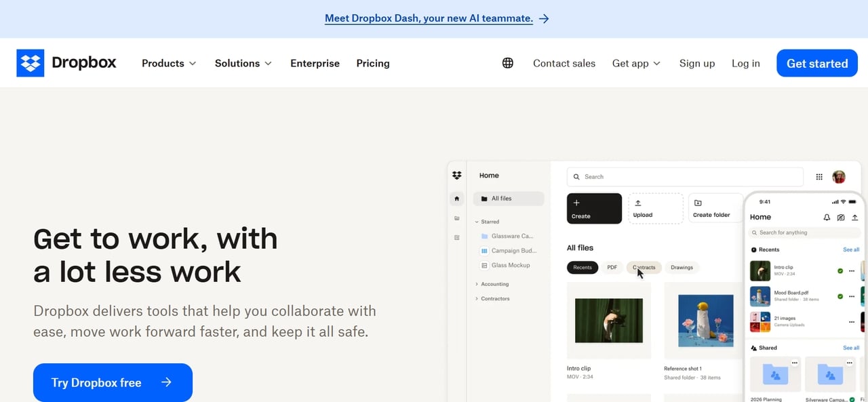Select the home icon in the preview sidebar rail
Image resolution: width=868 pixels, height=402 pixels.
456,199
